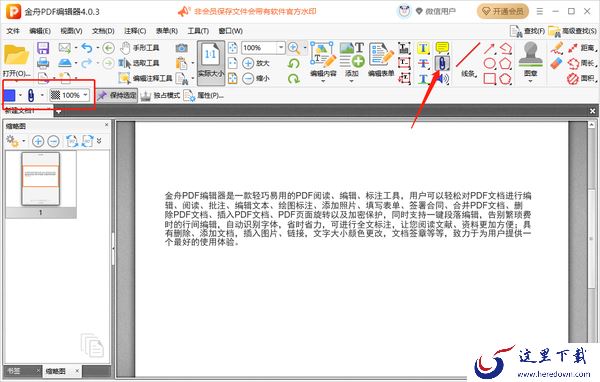
Task: Expand the paperclip icon style dropdown arrow
Action: coord(42,95)
